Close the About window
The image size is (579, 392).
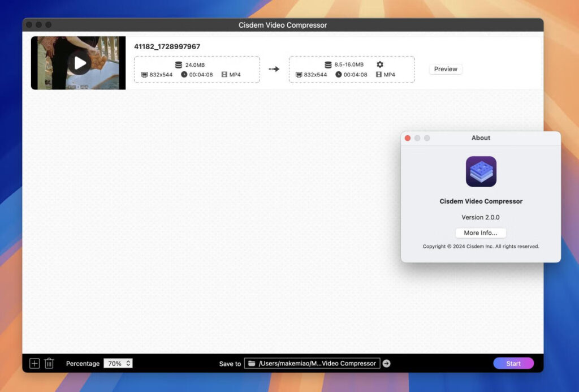point(408,137)
